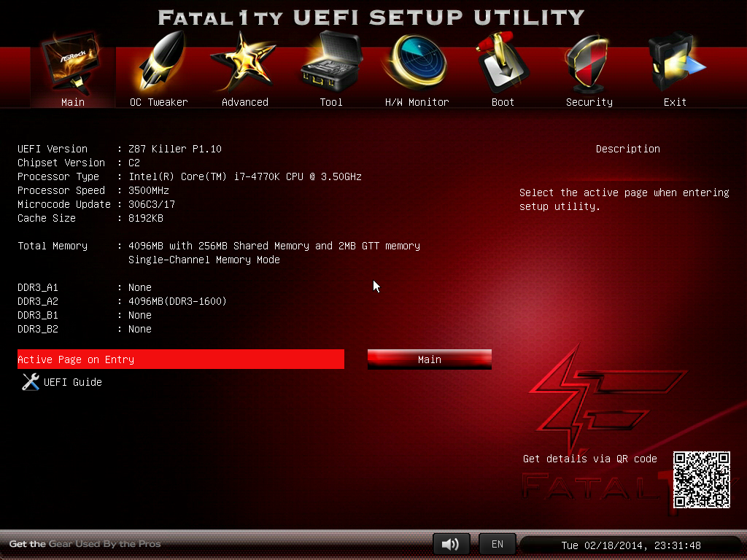Click 'Get the Gear Used By the Pros' text
Image resolution: width=747 pixels, height=560 pixels.
click(x=85, y=544)
